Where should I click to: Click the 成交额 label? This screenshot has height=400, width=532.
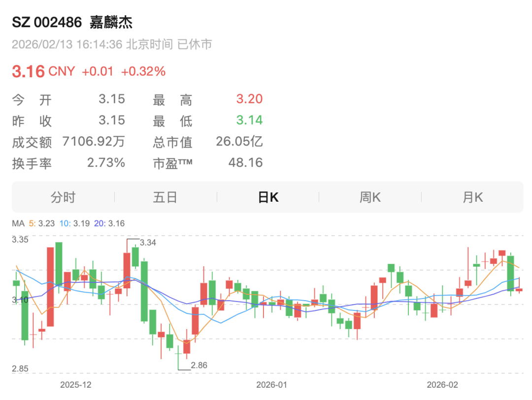(x=32, y=142)
